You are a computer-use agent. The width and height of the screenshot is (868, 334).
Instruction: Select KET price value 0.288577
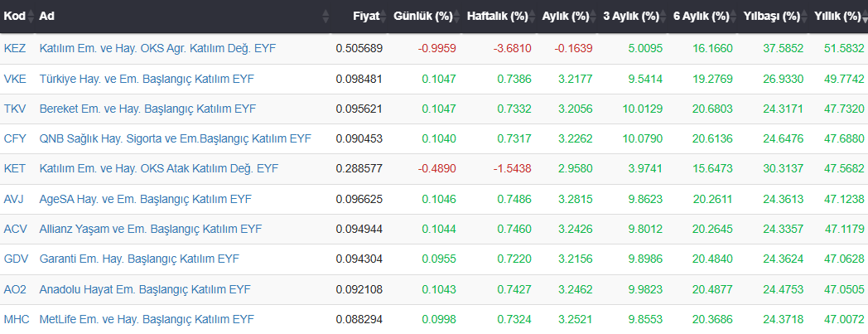[x=359, y=168]
